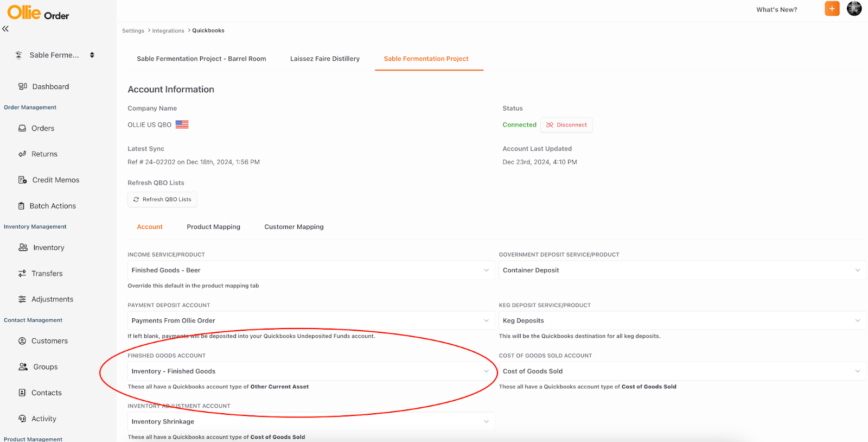The image size is (868, 442).
Task: Click the Groups people icon
Action: click(23, 367)
